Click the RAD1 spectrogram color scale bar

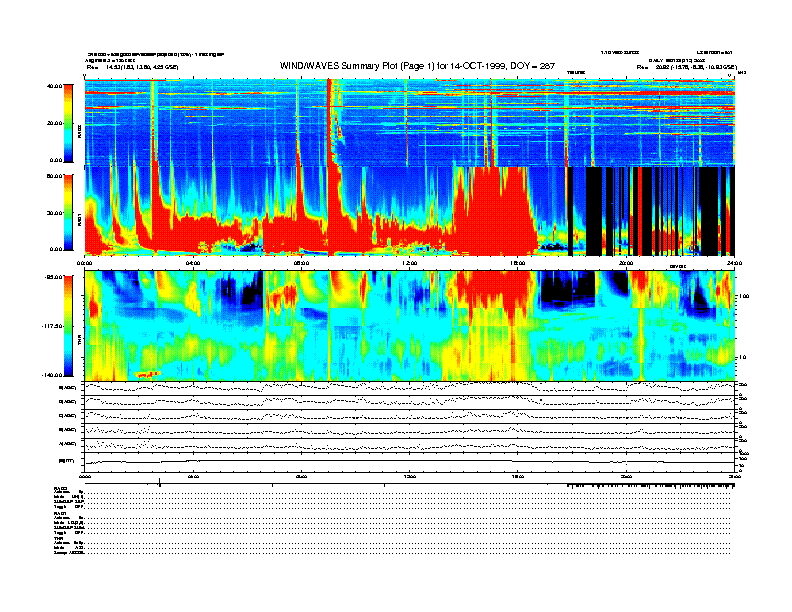click(x=68, y=212)
